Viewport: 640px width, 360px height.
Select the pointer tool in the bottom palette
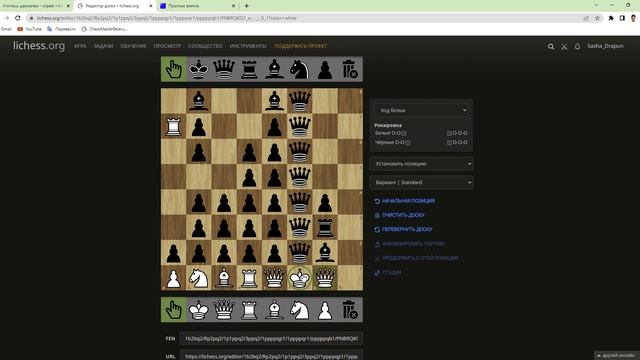tap(173, 310)
